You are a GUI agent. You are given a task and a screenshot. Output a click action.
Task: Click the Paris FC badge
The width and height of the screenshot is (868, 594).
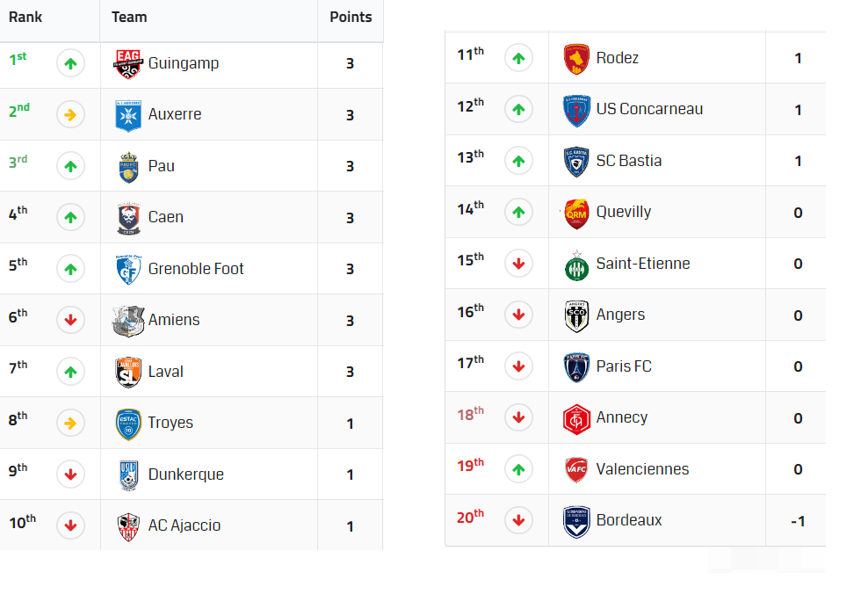click(x=576, y=367)
